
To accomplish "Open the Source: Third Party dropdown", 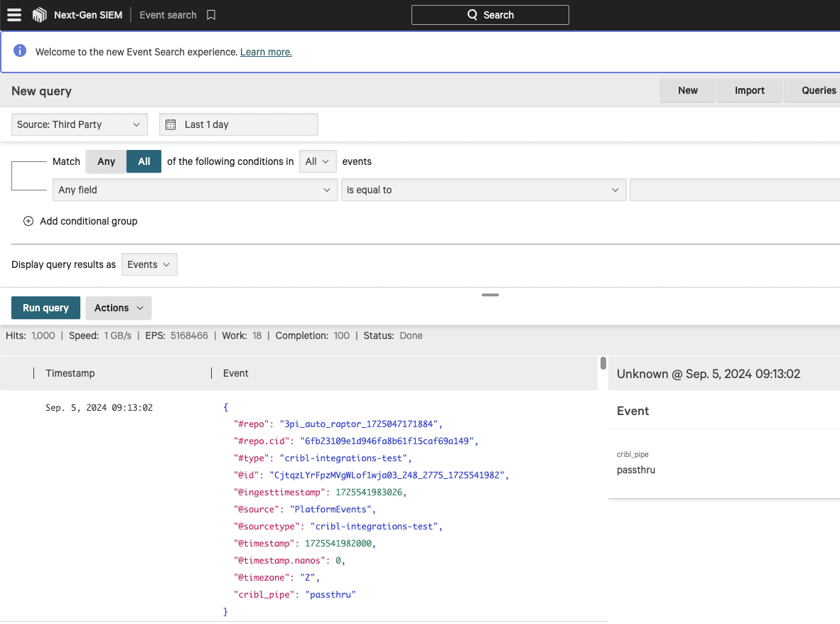I will pyautogui.click(x=80, y=124).
